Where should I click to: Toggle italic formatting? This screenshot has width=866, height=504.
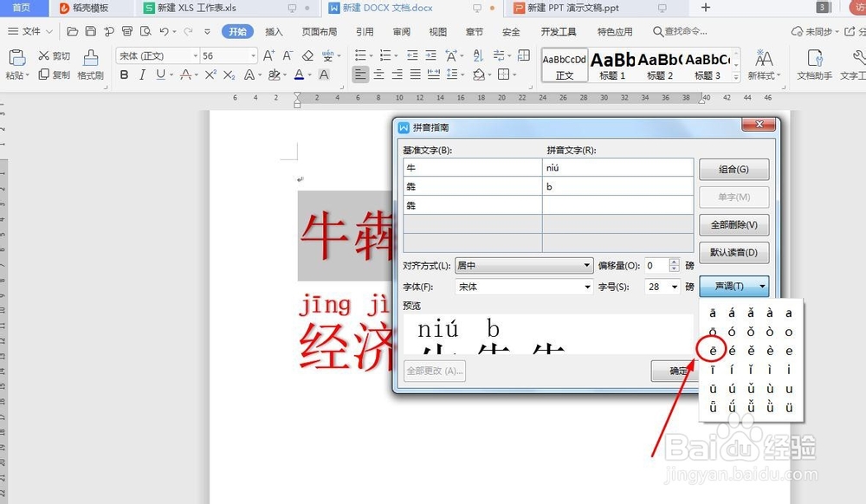(x=143, y=75)
